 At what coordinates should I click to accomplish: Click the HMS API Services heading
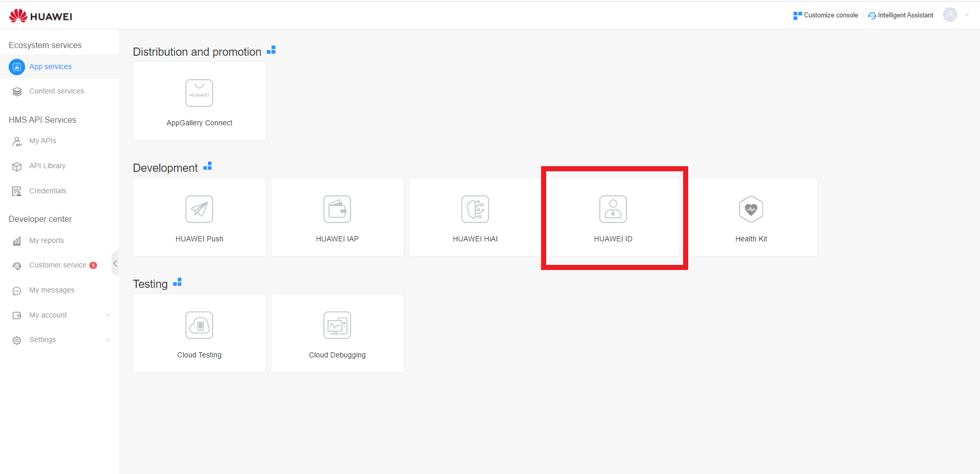(x=42, y=120)
